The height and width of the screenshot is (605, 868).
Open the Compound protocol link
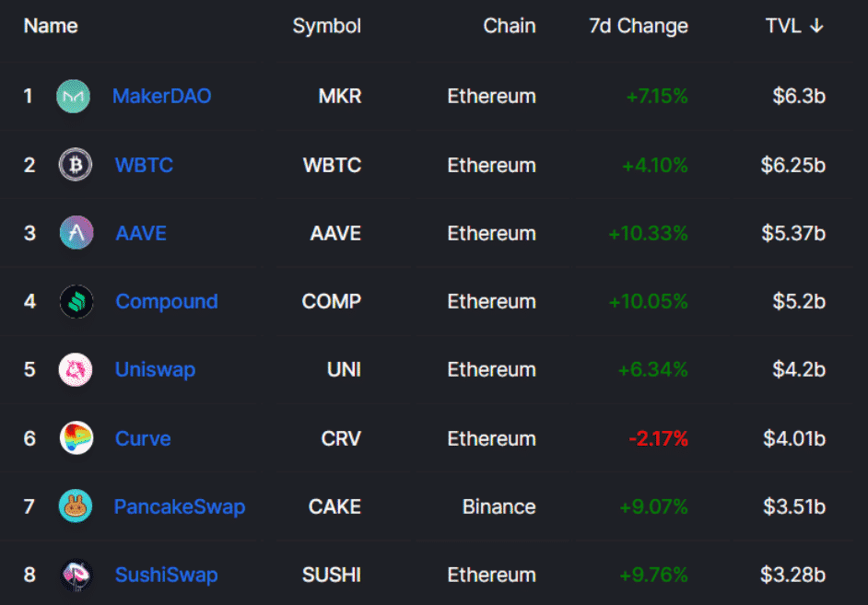[167, 302]
